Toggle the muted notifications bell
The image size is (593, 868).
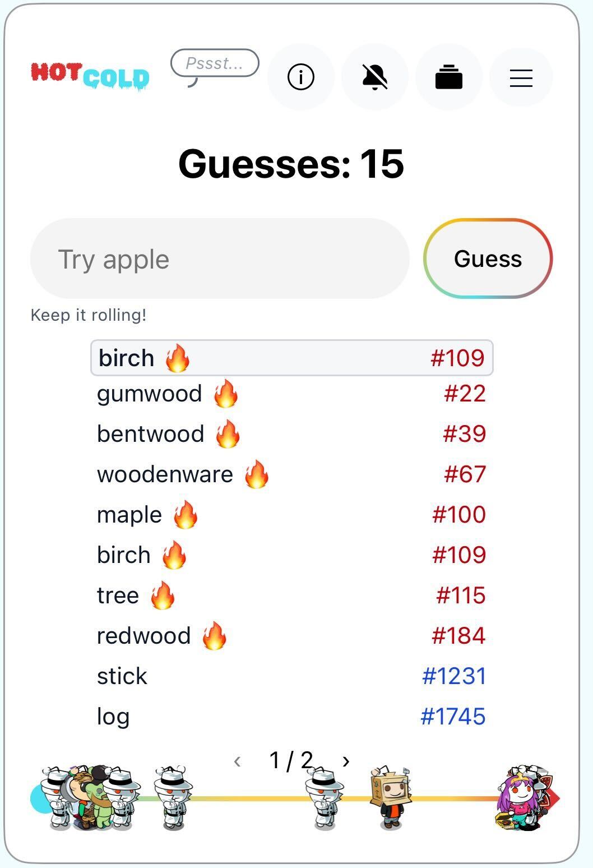tap(375, 77)
